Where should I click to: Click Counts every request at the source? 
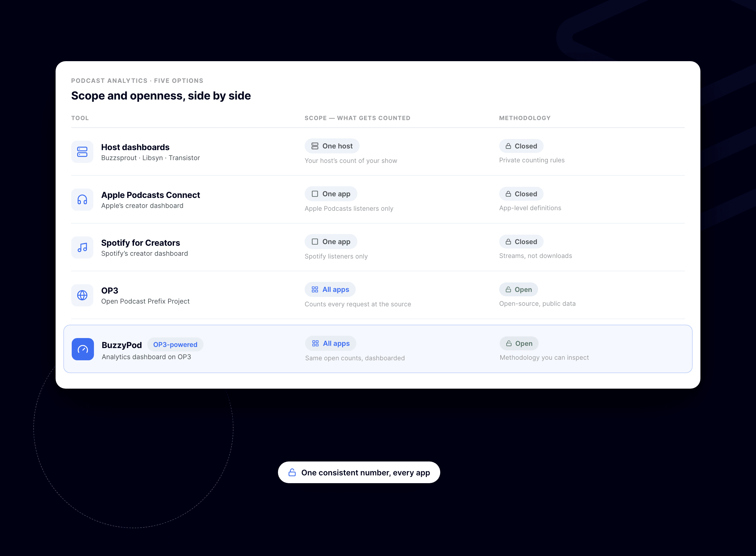coord(358,304)
